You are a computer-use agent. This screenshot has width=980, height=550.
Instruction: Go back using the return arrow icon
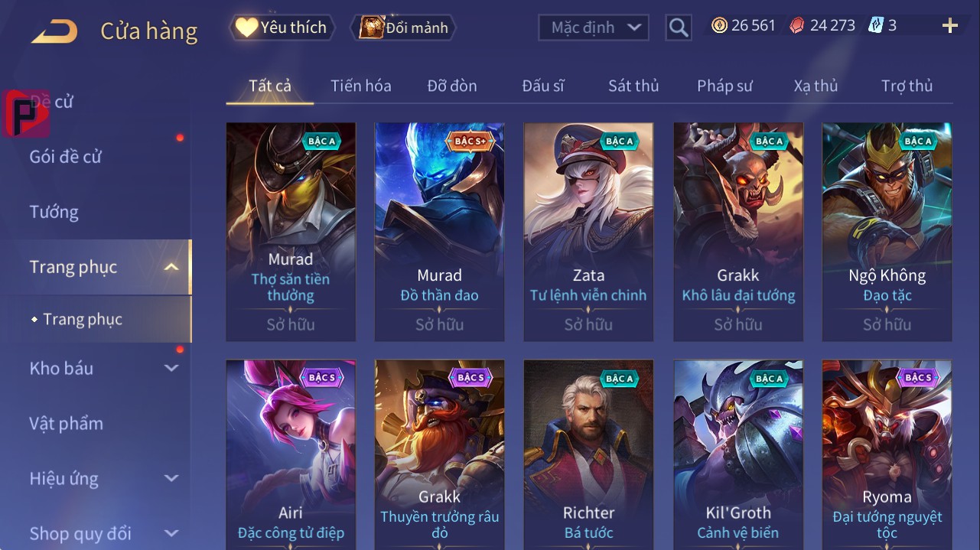[54, 31]
